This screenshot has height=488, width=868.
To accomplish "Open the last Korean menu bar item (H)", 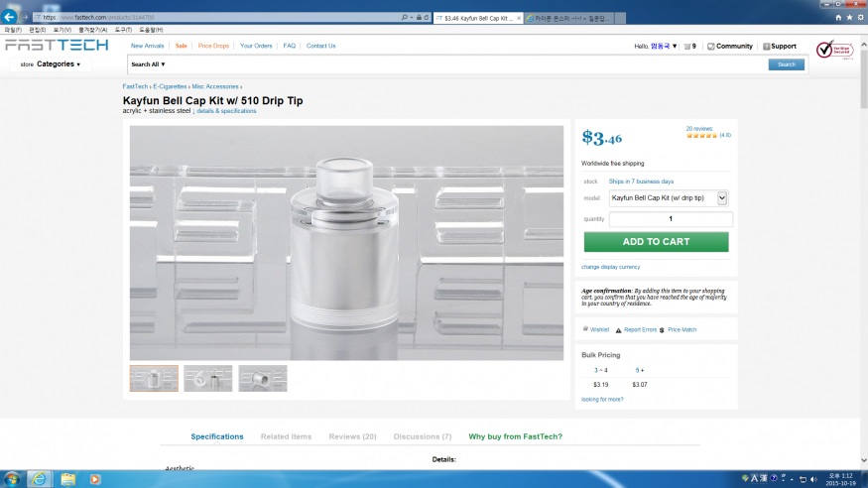I will click(x=151, y=30).
